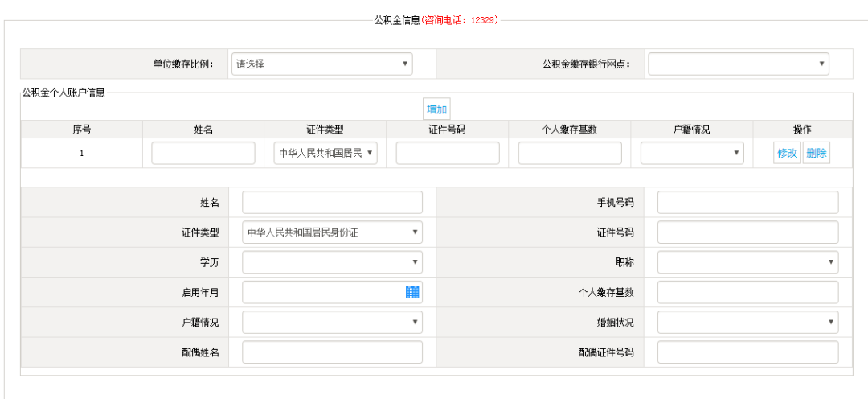Screen dimensions: 868x399
Task: Click the 公积金个人账户信息 section title
Action: tap(63, 93)
